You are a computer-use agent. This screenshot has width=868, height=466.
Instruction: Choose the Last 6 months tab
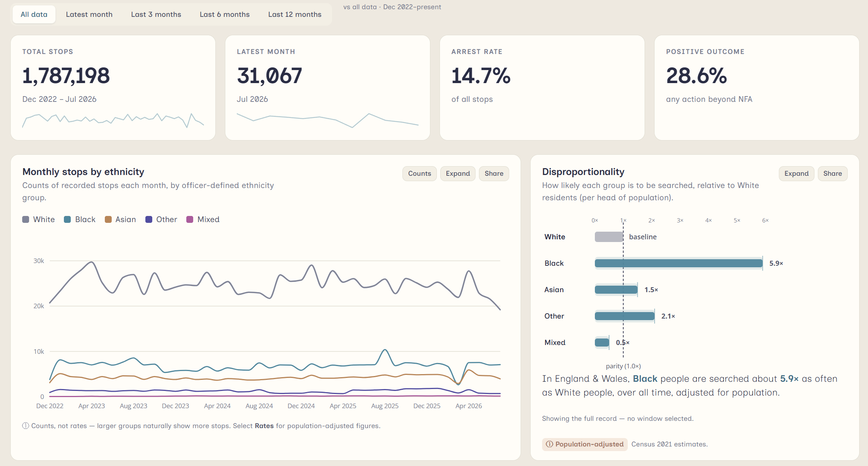225,15
